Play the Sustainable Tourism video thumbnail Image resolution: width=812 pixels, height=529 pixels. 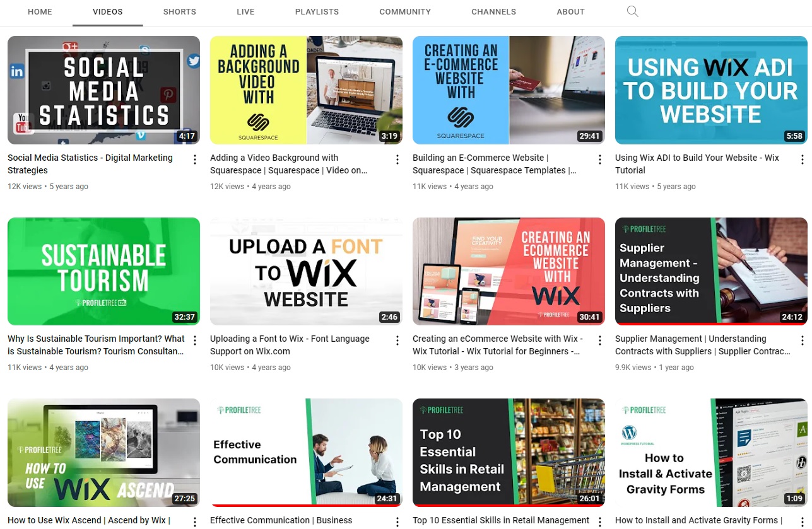coord(103,271)
